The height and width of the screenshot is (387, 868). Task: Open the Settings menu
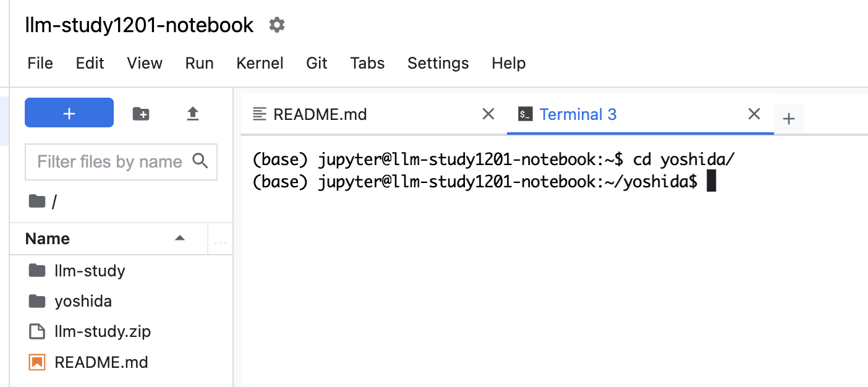pyautogui.click(x=438, y=63)
